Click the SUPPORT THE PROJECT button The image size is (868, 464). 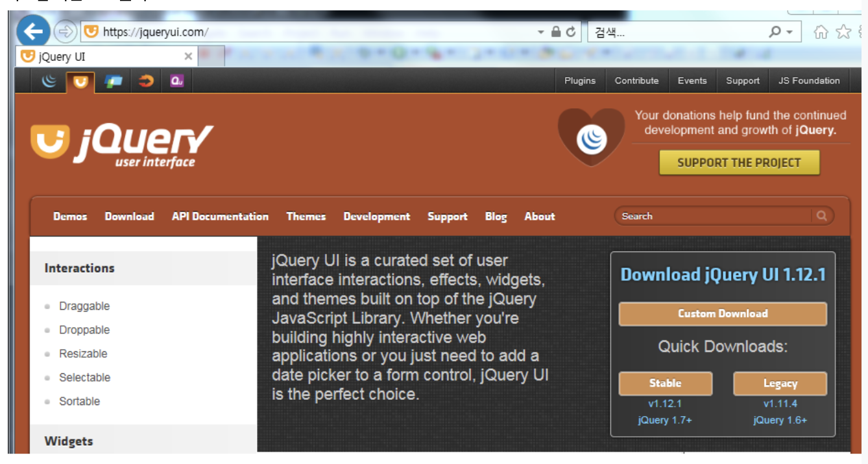[x=739, y=163]
